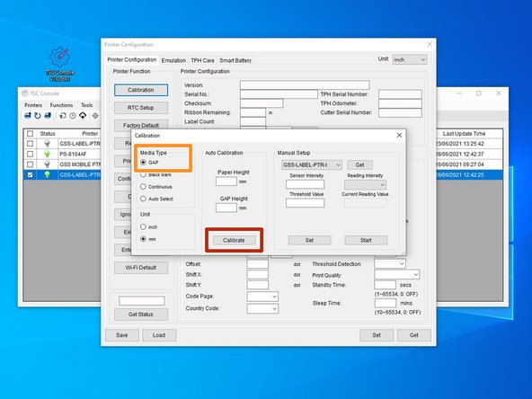Viewport: 532px width, 399px height.
Task: Open the Printers menu in TSC Console
Action: pyautogui.click(x=33, y=105)
